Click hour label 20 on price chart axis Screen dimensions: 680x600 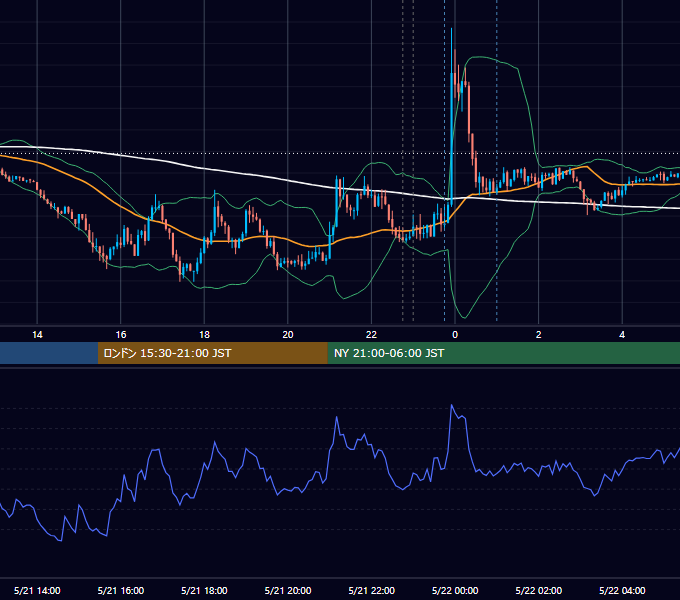pyautogui.click(x=288, y=335)
